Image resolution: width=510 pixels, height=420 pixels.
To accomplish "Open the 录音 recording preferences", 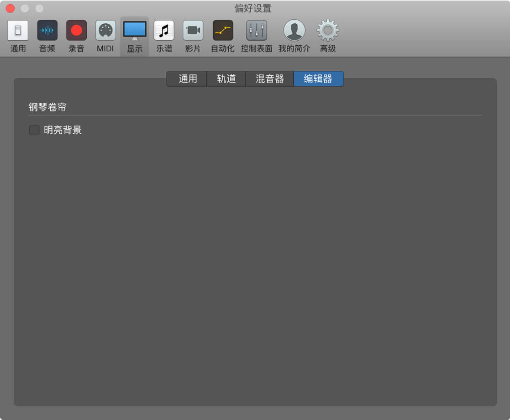I will click(76, 36).
